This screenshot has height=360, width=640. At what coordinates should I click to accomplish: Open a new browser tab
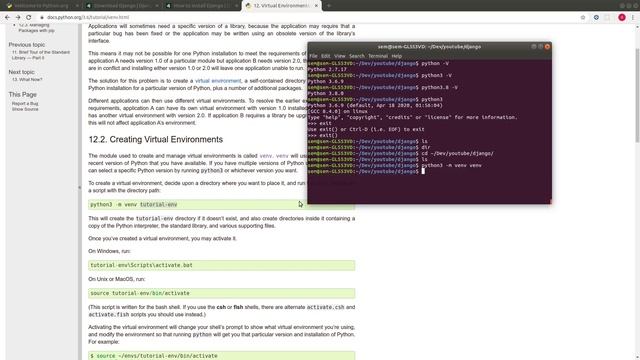329,6
